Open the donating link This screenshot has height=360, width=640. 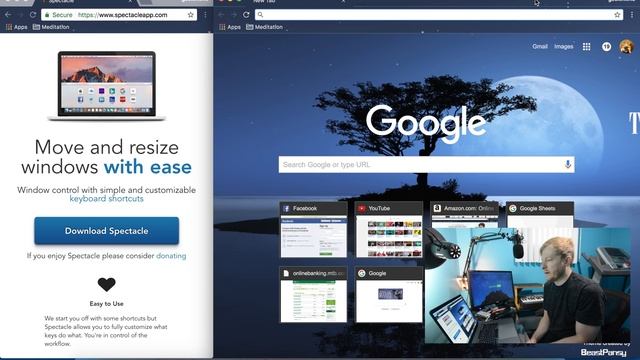click(x=171, y=256)
